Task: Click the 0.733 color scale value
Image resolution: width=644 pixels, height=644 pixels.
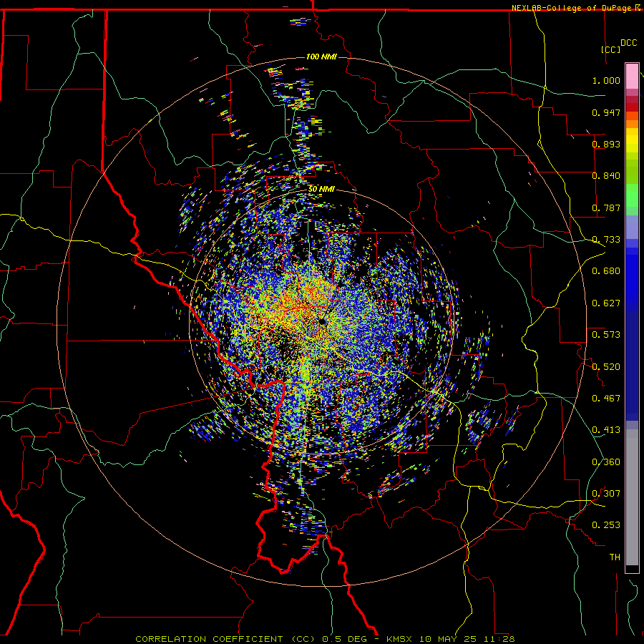Action: pyautogui.click(x=606, y=240)
